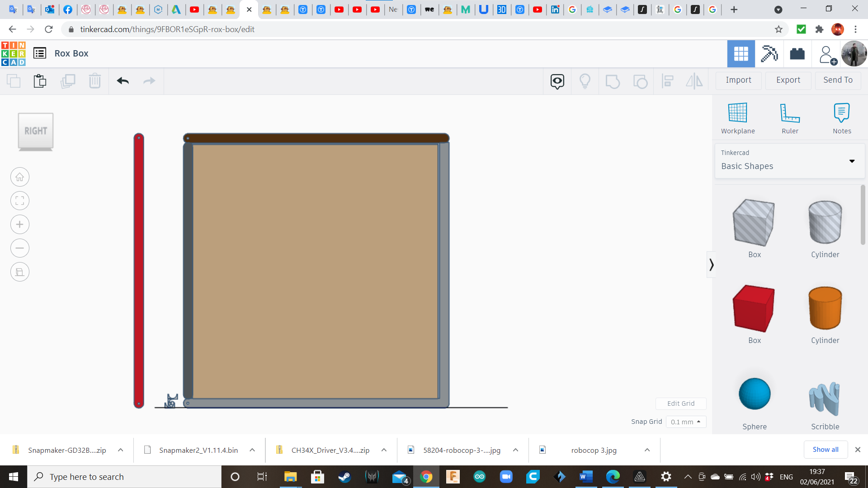The image size is (868, 488).
Task: Click the Home view button
Action: (x=20, y=177)
